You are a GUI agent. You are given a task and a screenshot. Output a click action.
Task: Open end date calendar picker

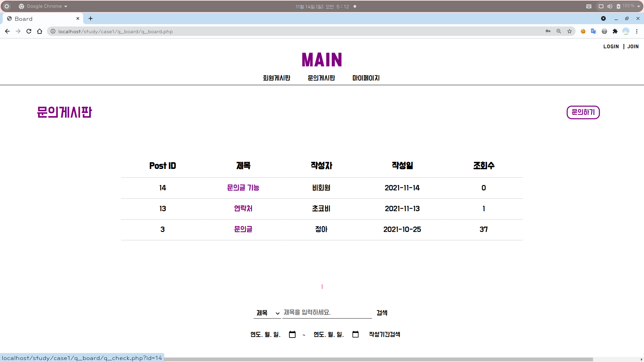(356, 335)
